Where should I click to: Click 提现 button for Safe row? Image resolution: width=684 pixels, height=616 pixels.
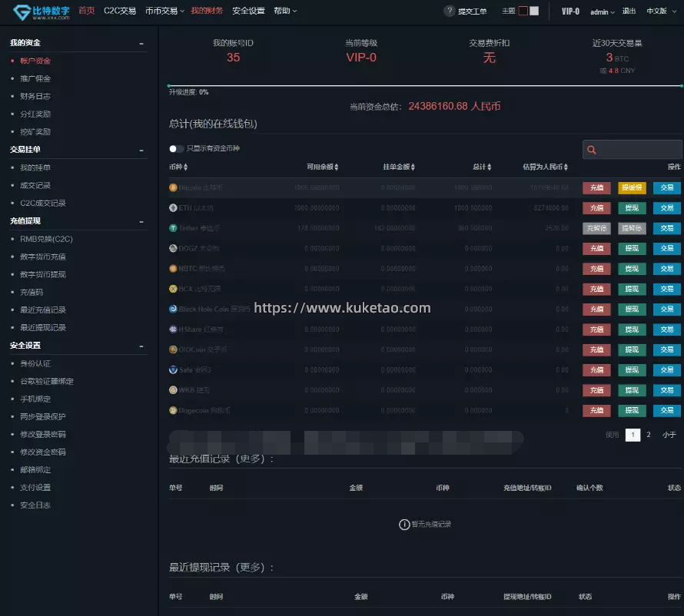(632, 370)
